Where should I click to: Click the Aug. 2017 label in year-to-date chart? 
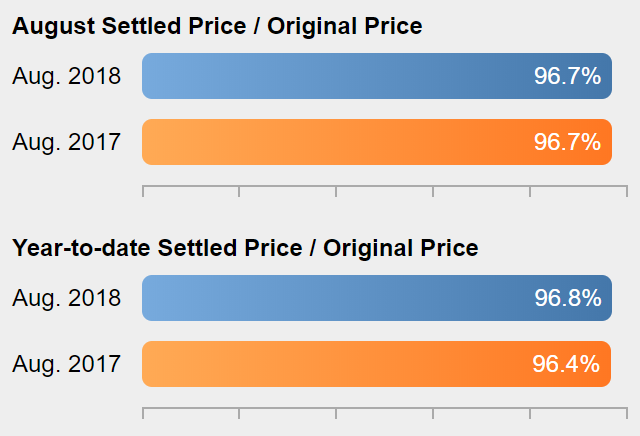tap(67, 364)
